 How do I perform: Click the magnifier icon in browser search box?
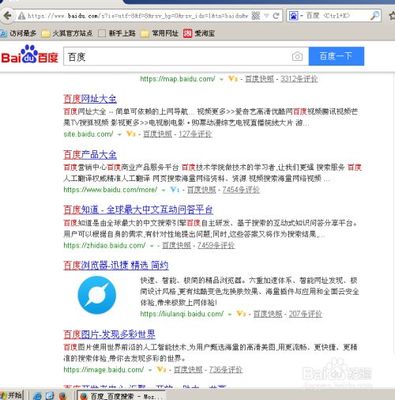[375, 15]
